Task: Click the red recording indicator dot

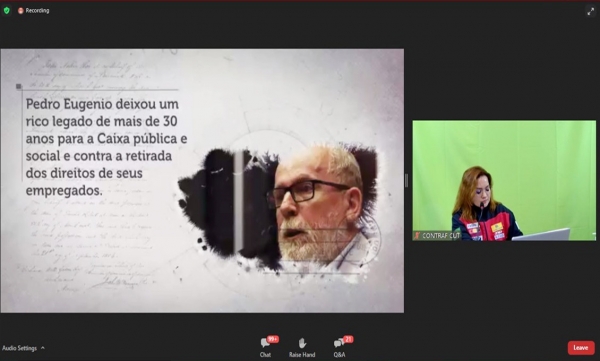Action: 21,11
